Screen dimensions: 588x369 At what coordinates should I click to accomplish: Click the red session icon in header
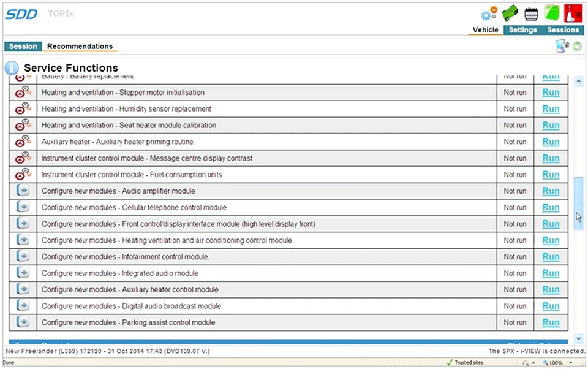pyautogui.click(x=573, y=13)
